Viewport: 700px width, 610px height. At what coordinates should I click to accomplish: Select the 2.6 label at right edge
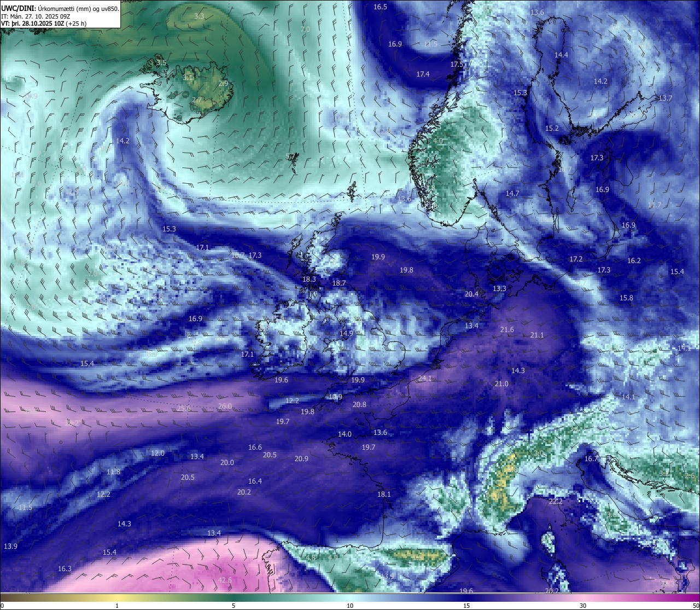pyautogui.click(x=690, y=475)
